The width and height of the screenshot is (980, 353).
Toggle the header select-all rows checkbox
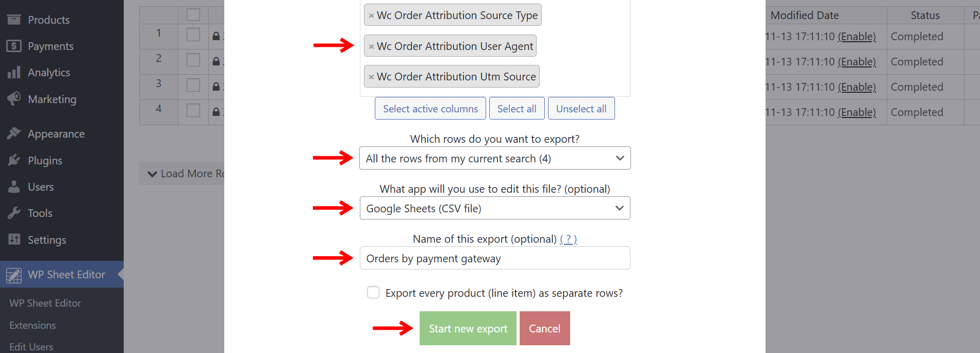193,14
